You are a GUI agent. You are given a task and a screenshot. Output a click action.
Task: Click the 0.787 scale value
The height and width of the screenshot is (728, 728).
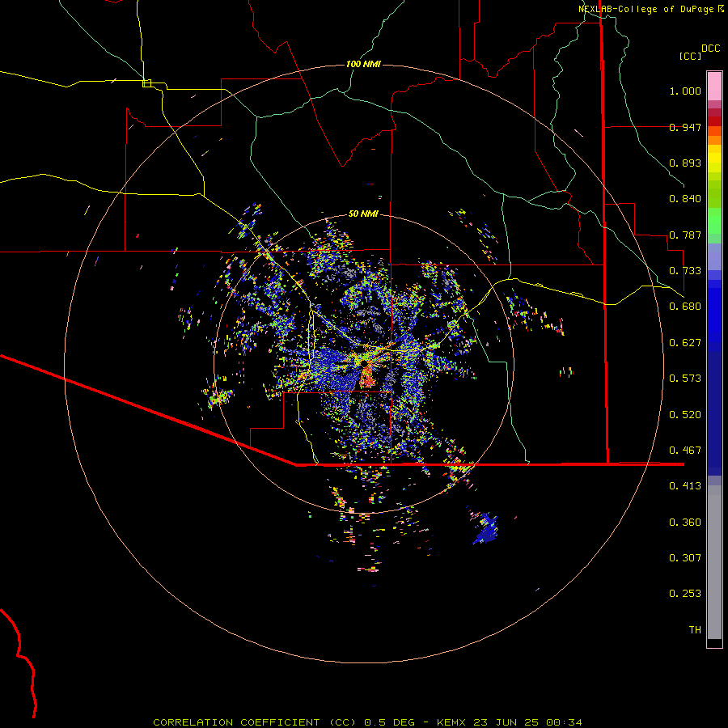pos(685,235)
